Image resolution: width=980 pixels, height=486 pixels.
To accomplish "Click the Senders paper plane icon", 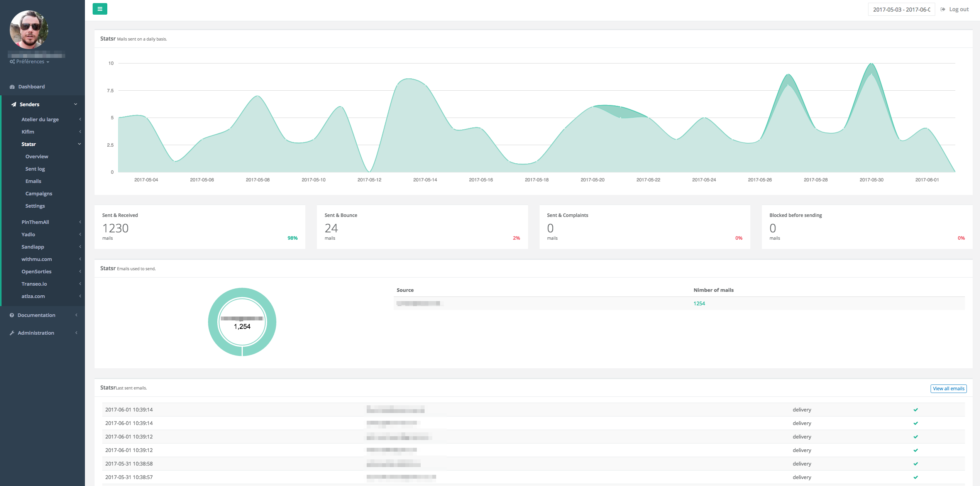I will [14, 105].
